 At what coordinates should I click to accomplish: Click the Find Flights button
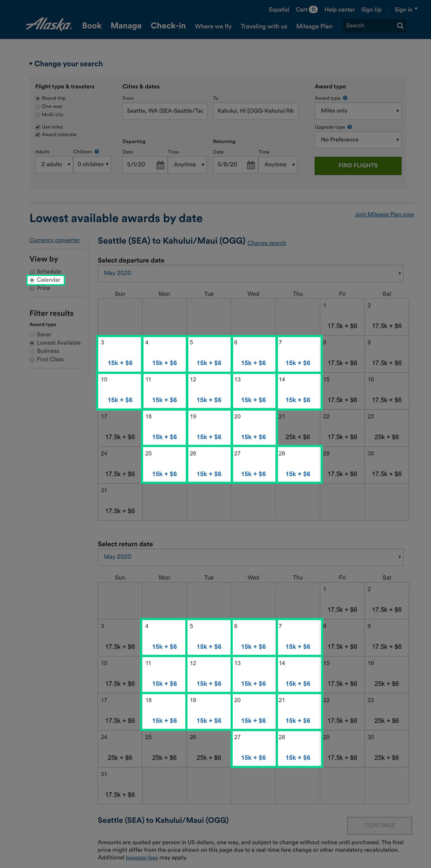358,166
